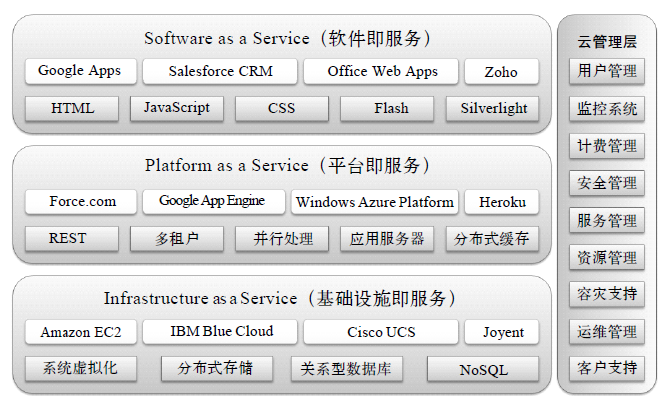The image size is (665, 406).
Task: Click the 用户管理 box
Action: click(x=607, y=71)
